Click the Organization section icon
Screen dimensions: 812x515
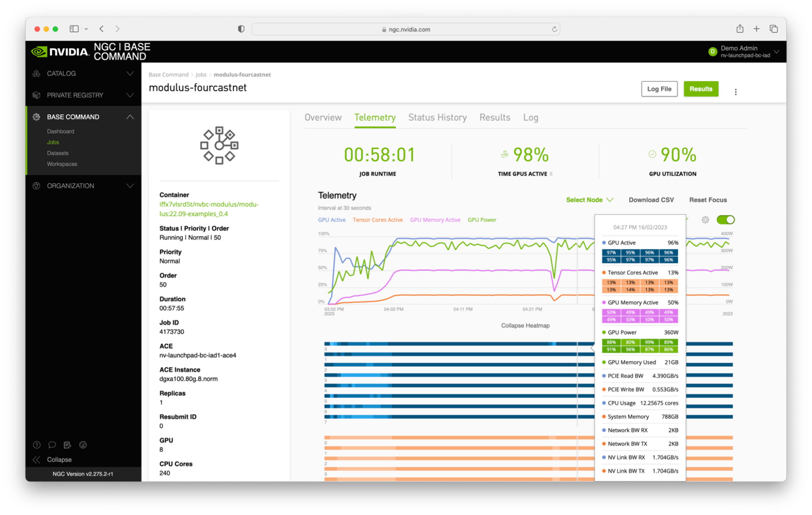[x=37, y=186]
